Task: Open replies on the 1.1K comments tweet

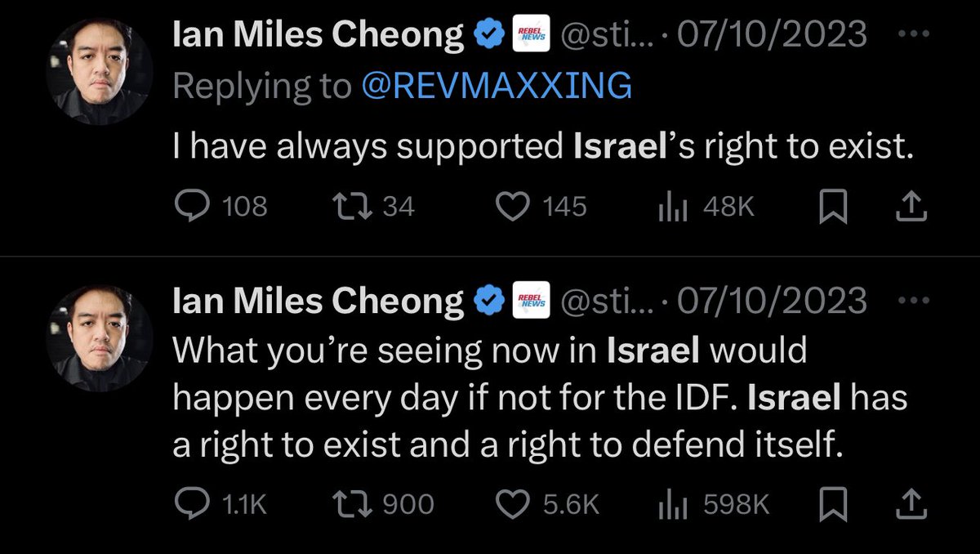Action: pos(192,505)
